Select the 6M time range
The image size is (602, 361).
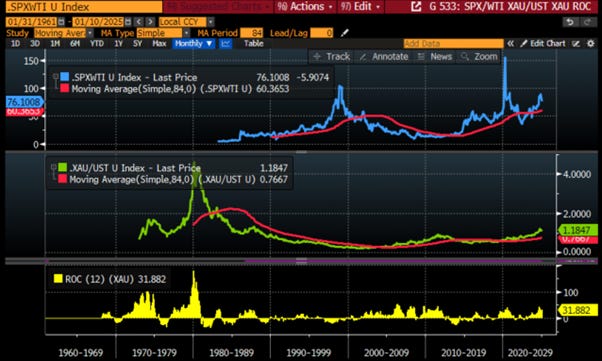(75, 43)
